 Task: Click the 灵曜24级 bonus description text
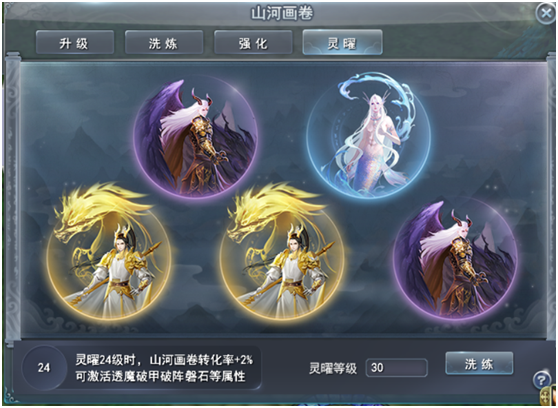(164, 368)
